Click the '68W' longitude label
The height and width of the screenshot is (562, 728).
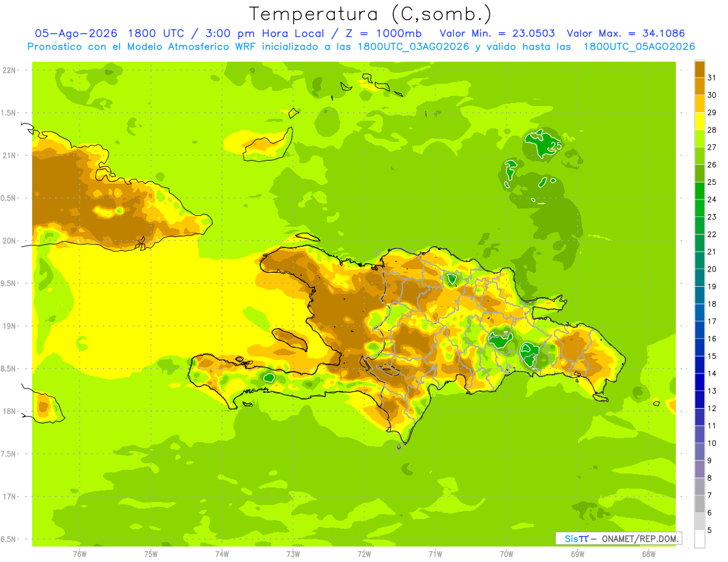coord(648,554)
